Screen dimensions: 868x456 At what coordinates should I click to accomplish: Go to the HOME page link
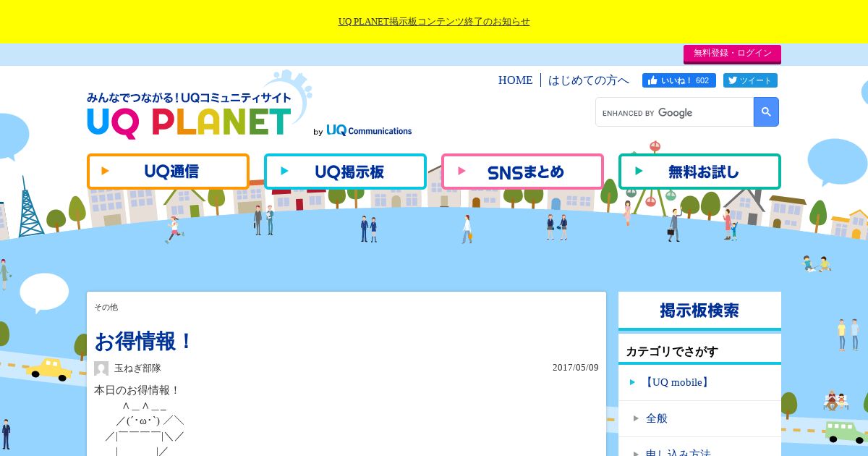(x=515, y=80)
